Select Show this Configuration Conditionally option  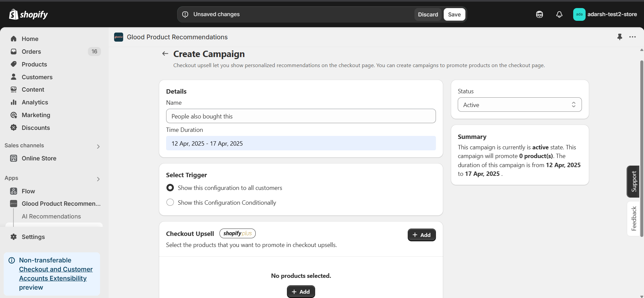pyautogui.click(x=170, y=203)
